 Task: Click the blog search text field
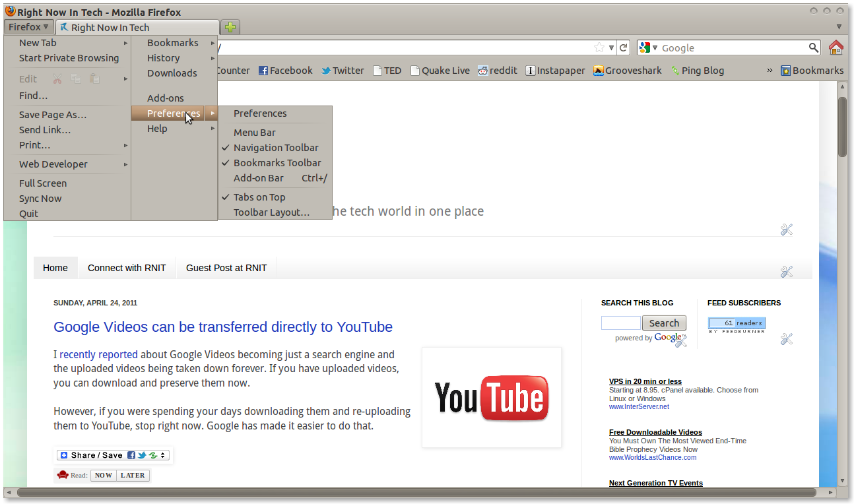tap(620, 323)
